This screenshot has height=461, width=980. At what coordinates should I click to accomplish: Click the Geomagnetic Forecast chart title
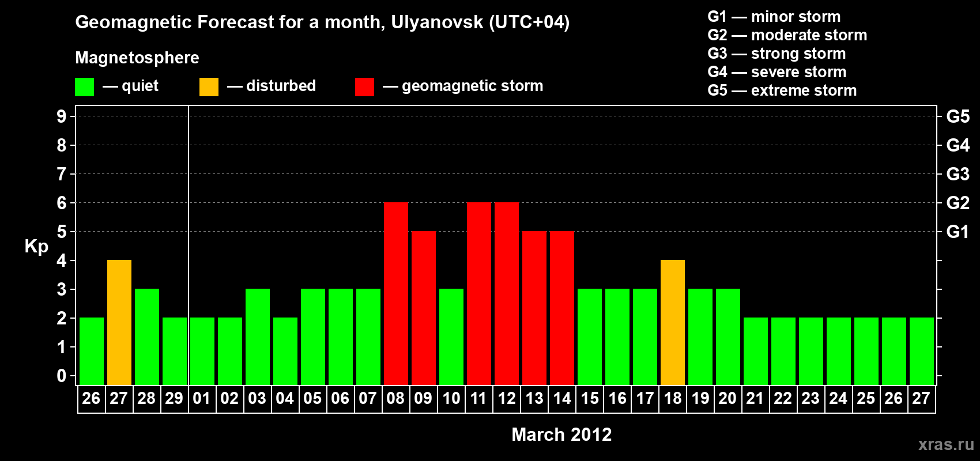point(322,22)
